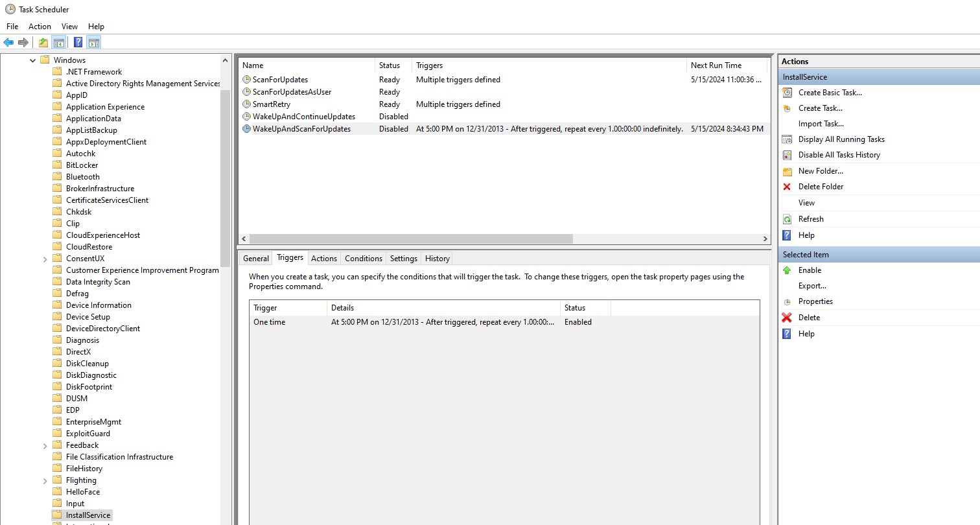Screen dimensions: 980x525
Task: Click the Create Basic Task icon
Action: (x=786, y=92)
